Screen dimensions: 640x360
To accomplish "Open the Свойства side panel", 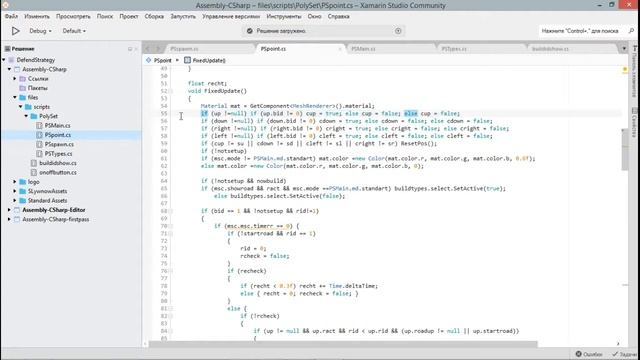I will 635,122.
